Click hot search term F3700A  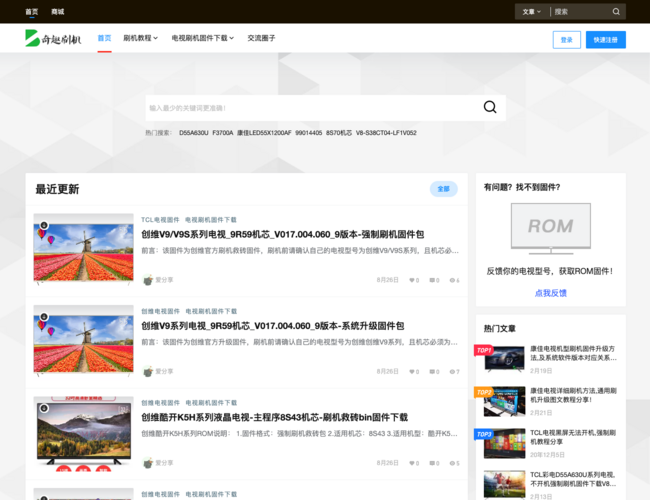223,133
